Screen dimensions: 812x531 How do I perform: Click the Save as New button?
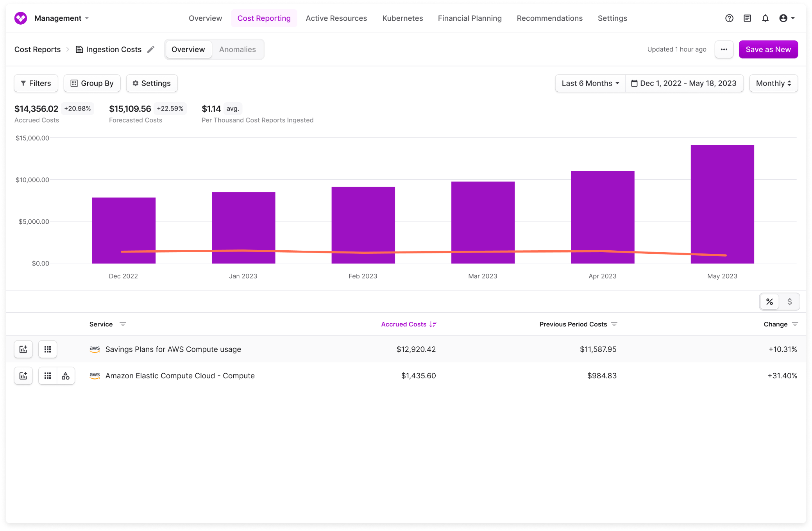pyautogui.click(x=768, y=49)
